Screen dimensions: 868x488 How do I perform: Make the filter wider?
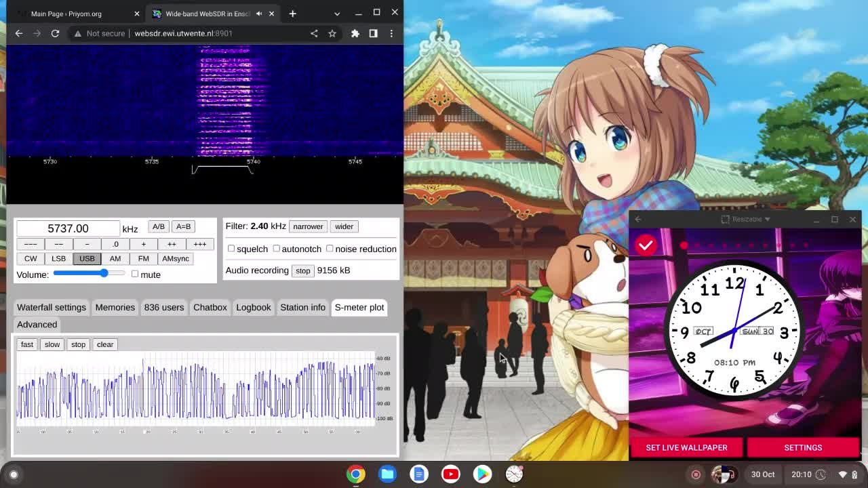click(x=344, y=226)
